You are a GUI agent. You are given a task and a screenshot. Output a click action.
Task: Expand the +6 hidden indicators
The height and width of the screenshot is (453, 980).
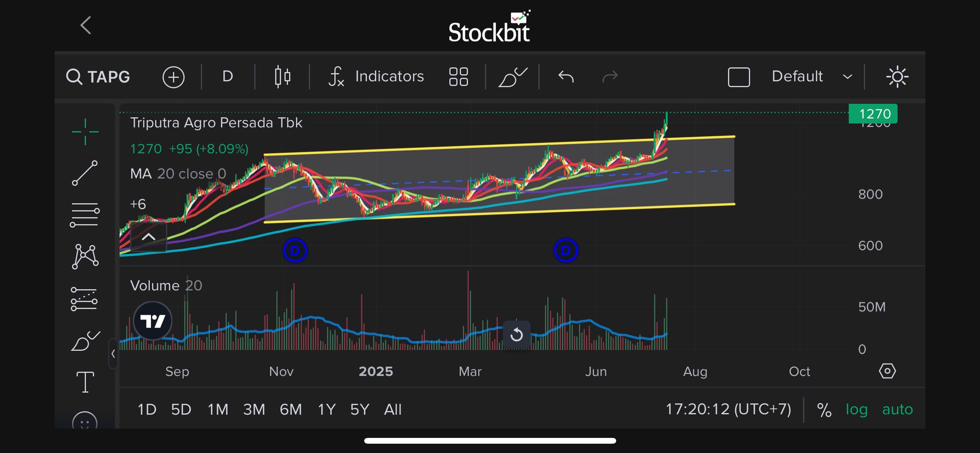(138, 204)
